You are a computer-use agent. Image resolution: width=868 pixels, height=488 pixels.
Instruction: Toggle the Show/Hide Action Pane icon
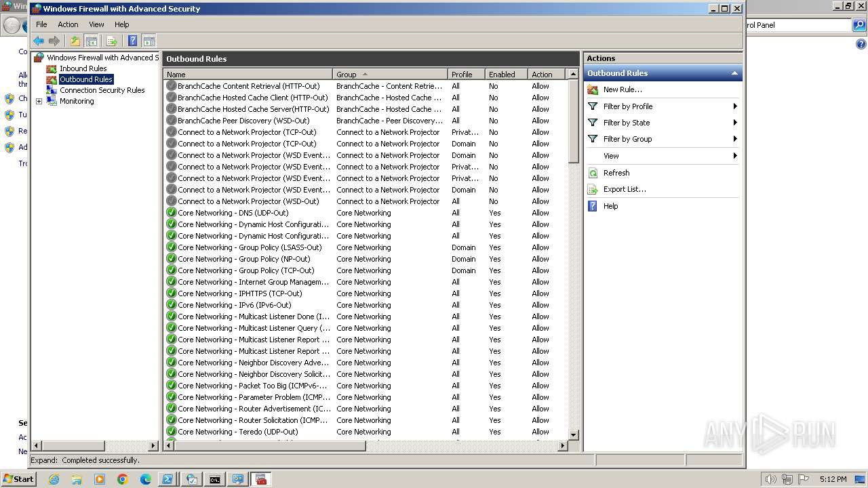[149, 41]
